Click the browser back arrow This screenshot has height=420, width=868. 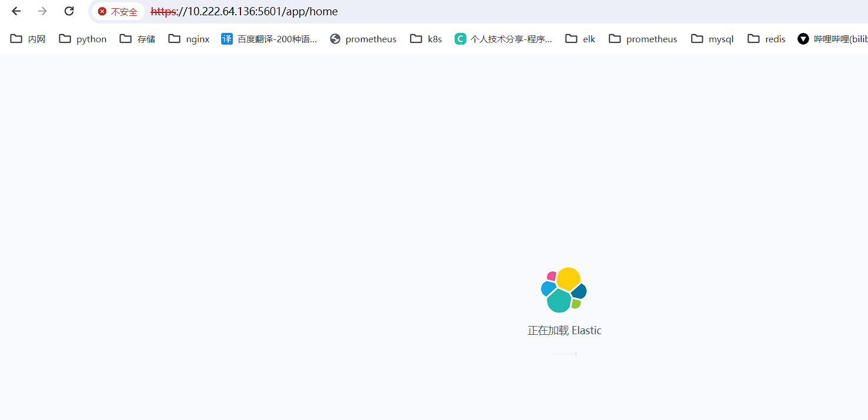16,11
